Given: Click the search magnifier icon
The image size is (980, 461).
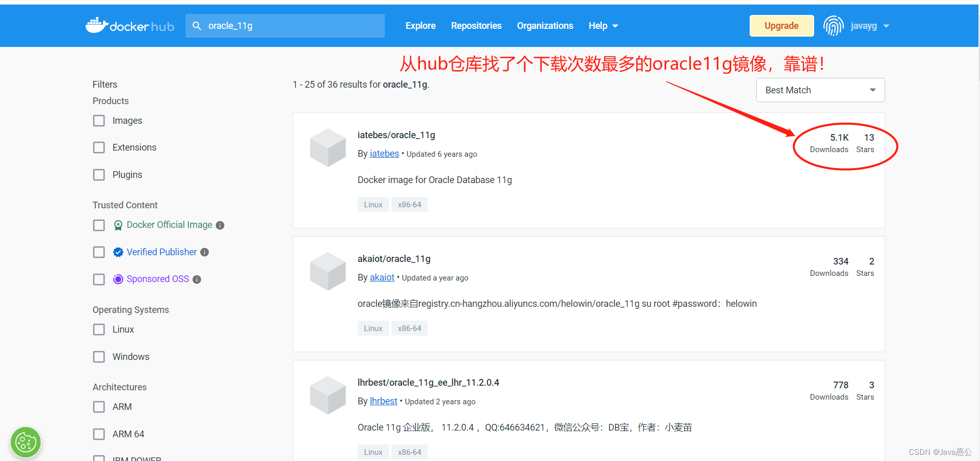Looking at the screenshot, I should pyautogui.click(x=197, y=26).
